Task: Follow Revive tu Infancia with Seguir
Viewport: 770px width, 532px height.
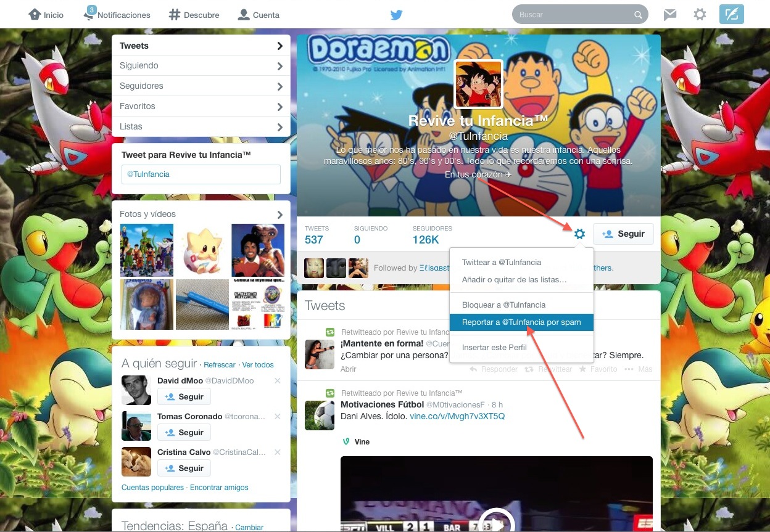Action: tap(623, 234)
